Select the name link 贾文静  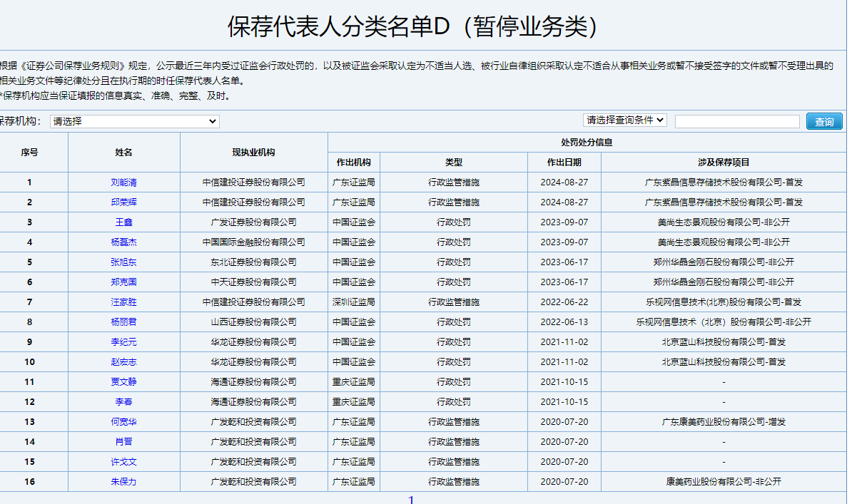click(x=123, y=382)
